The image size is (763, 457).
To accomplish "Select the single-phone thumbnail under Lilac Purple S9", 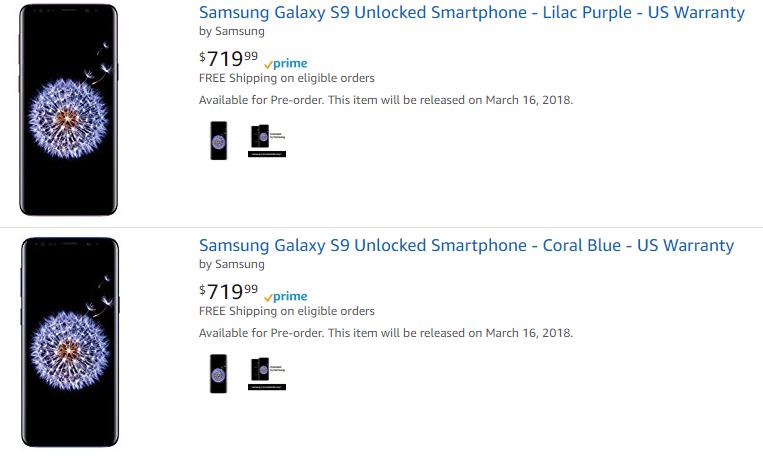I will click(218, 140).
